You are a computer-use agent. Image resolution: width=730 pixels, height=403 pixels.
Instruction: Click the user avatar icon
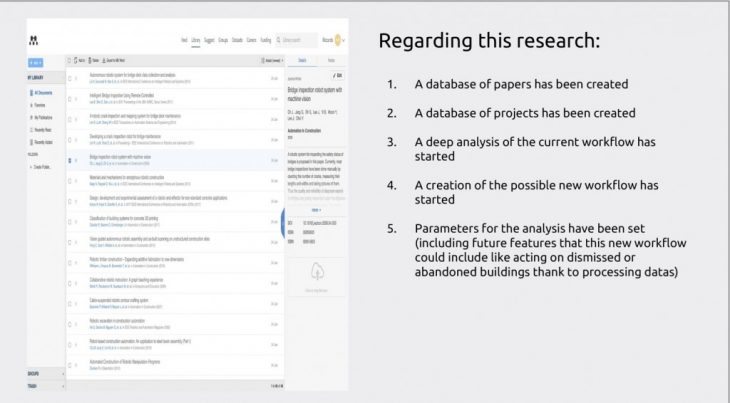pyautogui.click(x=338, y=41)
